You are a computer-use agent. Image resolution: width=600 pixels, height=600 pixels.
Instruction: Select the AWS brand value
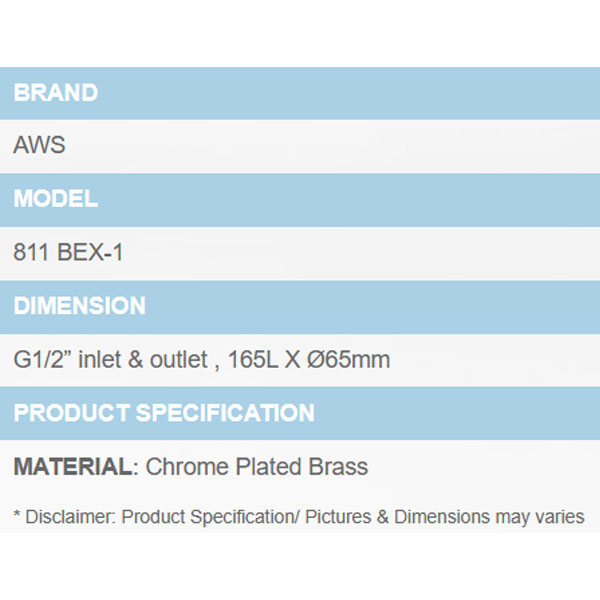39,145
